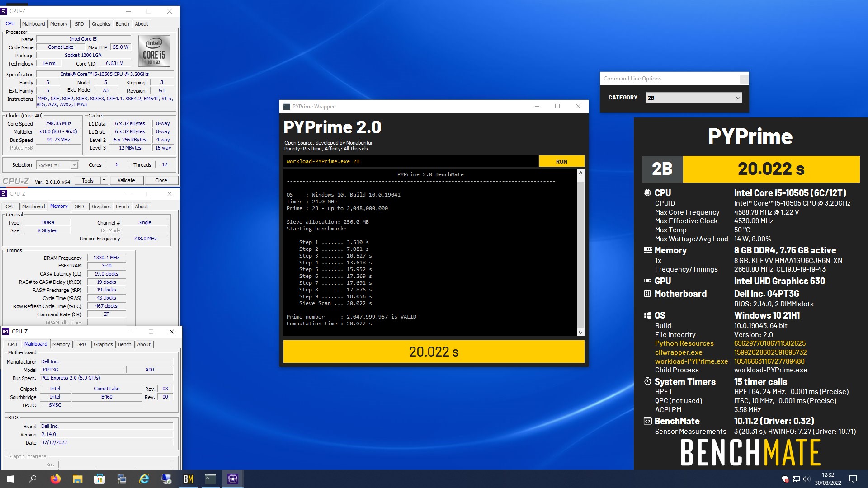The width and height of the screenshot is (868, 488).
Task: Click the Close button in CPU-Z footer
Action: pyautogui.click(x=161, y=180)
